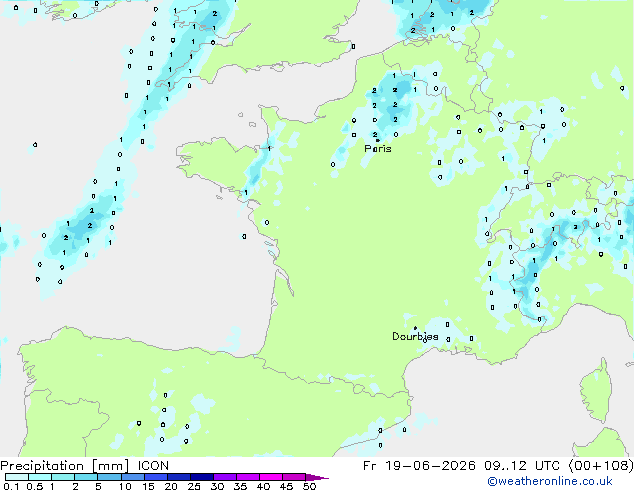634x490 pixels.
Task: Click the '20' legend scale label
Action: point(171,486)
